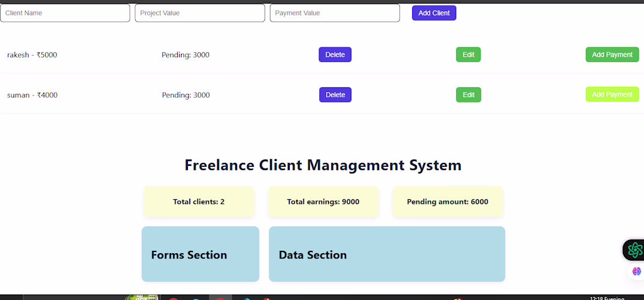Click "Pending: 3000" in suman's row

coord(186,96)
